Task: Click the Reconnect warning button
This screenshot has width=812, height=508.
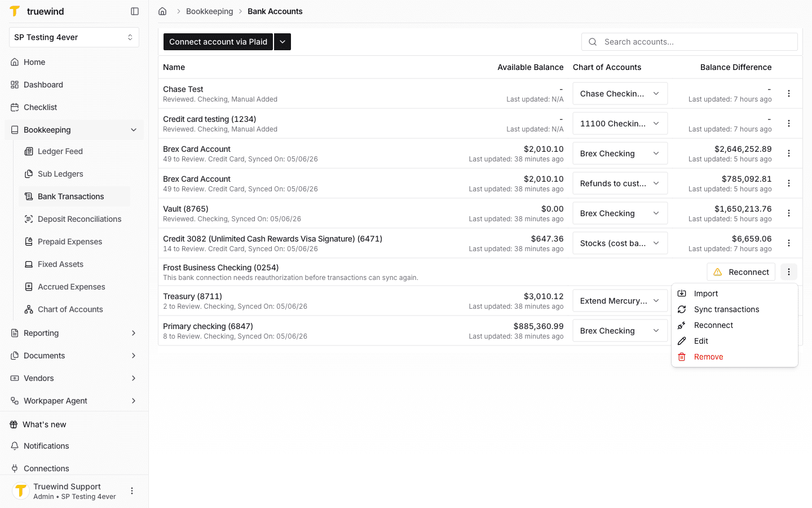Action: (741, 272)
